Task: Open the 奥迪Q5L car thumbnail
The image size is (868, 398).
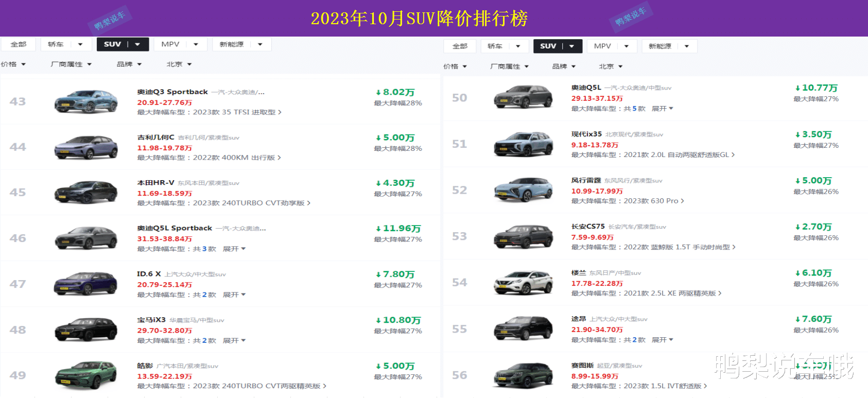Action: [524, 97]
